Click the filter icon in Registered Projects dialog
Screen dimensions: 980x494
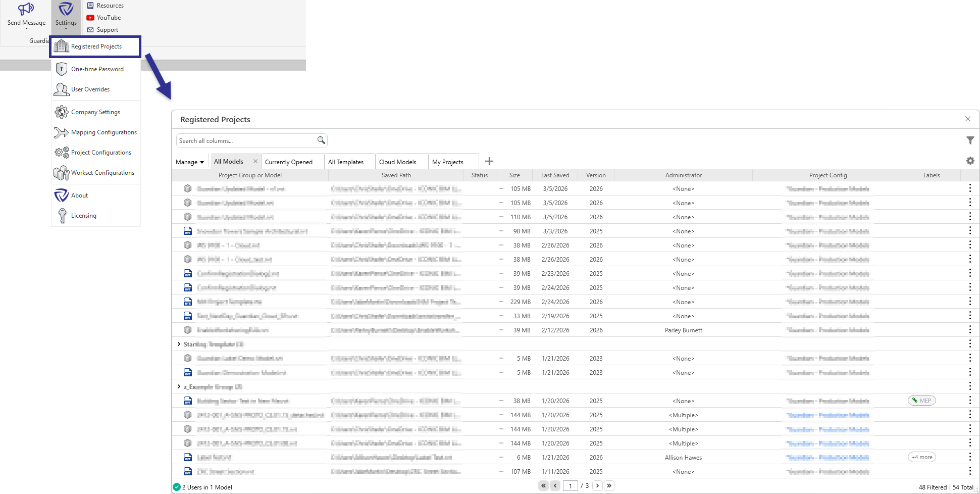[970, 140]
